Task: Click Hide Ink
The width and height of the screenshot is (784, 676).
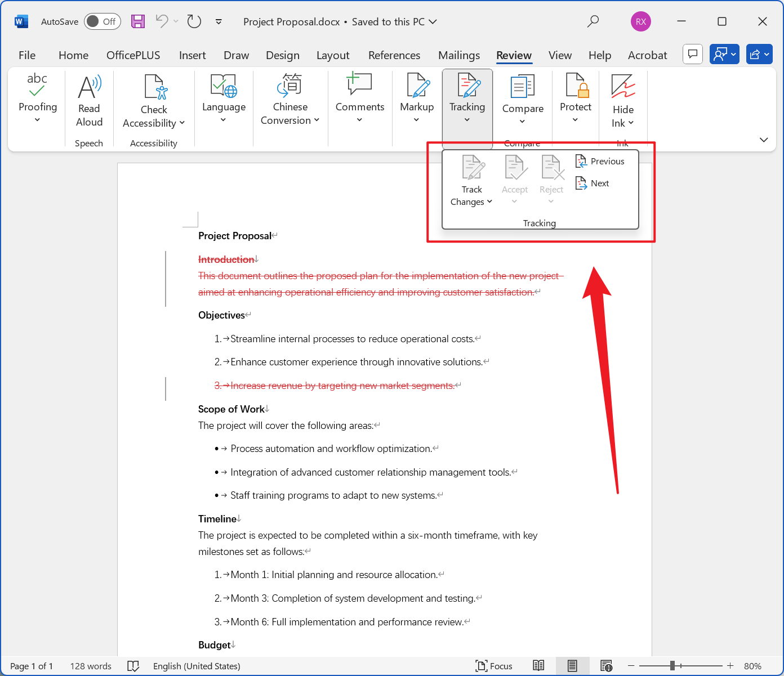Action: 622,99
